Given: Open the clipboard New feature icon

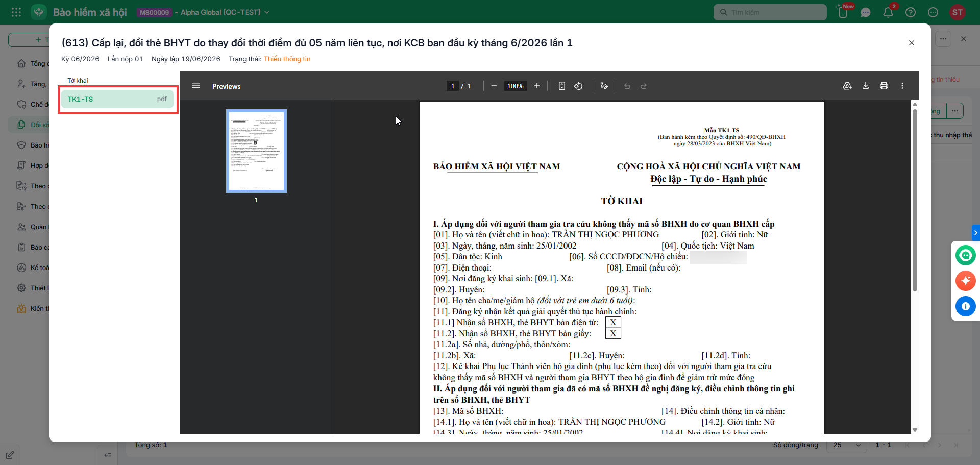Looking at the screenshot, I should tap(843, 12).
